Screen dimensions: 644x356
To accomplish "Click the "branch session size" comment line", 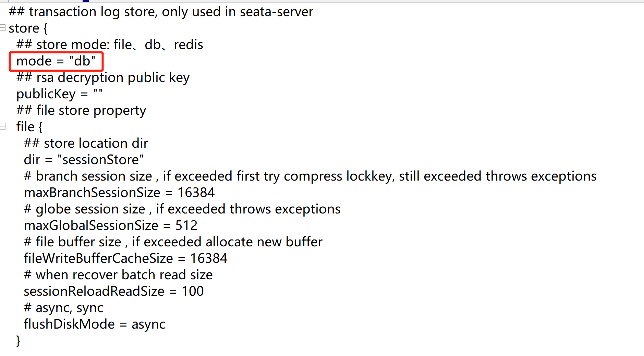I will [310, 176].
